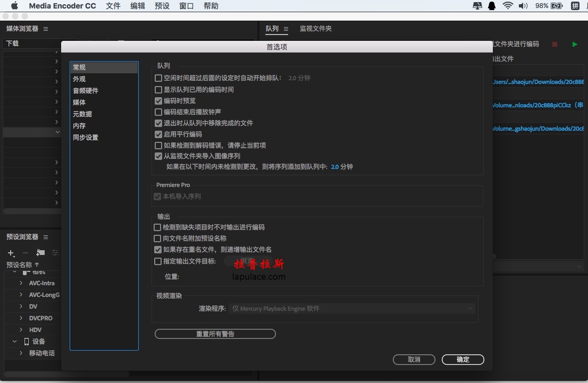
Task: Open the 媒体浏览器 panel menu icon
Action: coord(45,29)
